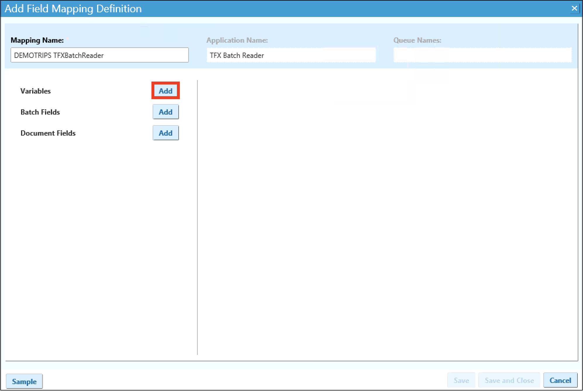Close the Add Field Mapping Definition dialog
The height and width of the screenshot is (392, 583).
tap(574, 8)
